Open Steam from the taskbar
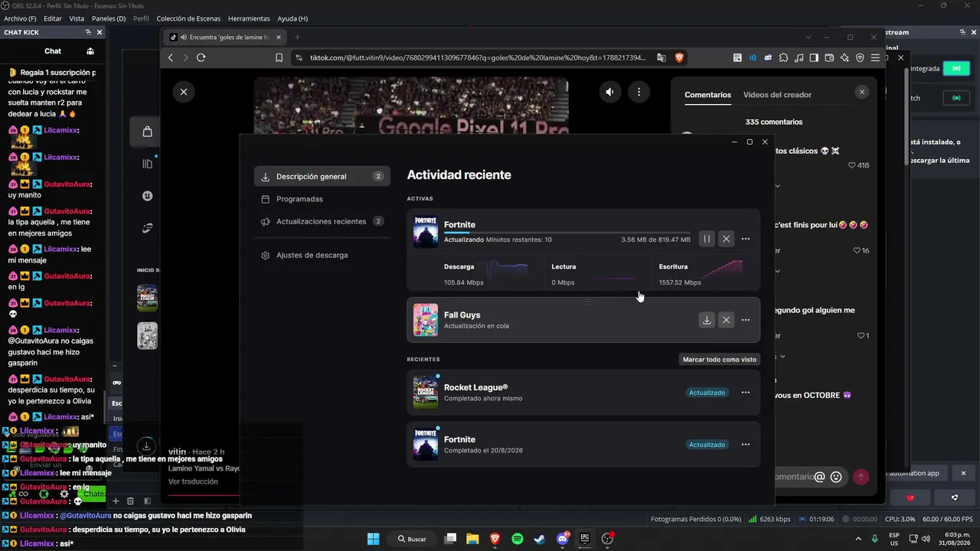Screen dimensions: 980x551 [x=540, y=539]
